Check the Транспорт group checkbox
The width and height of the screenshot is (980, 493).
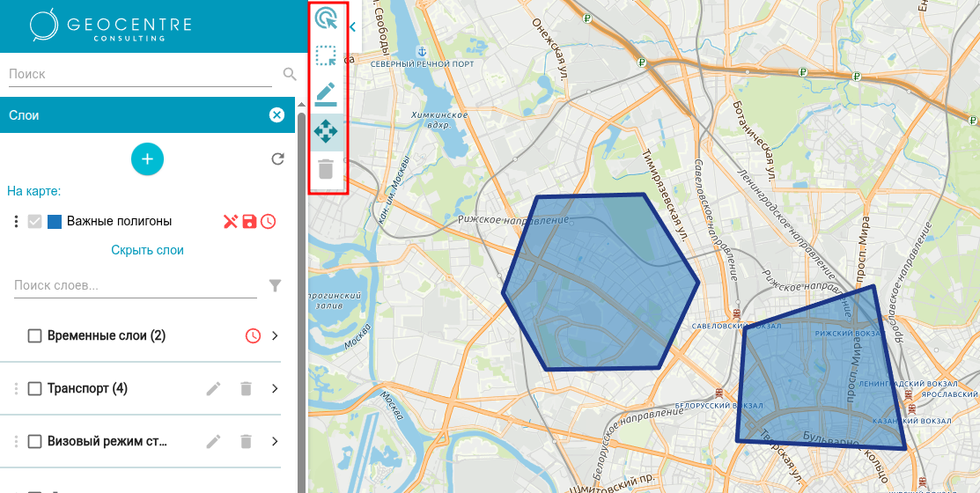click(34, 388)
